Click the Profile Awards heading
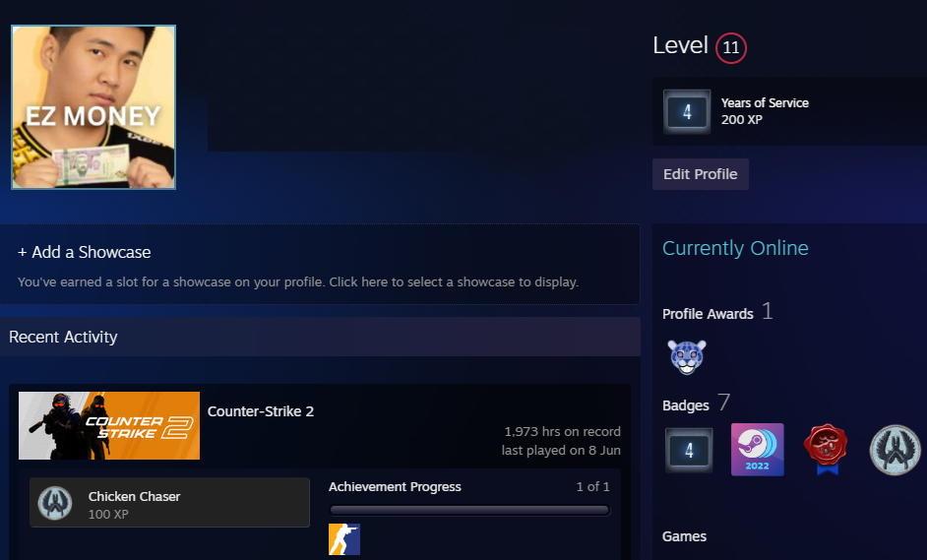927x560 pixels. [708, 314]
